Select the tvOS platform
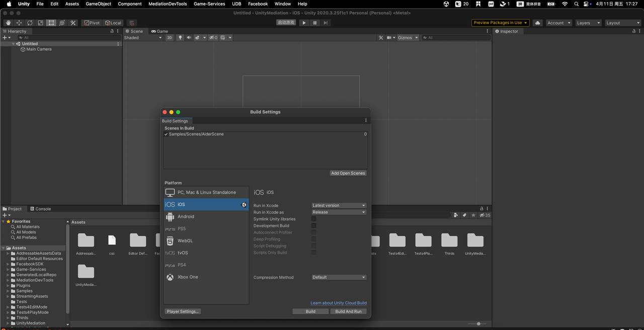 pyautogui.click(x=206, y=253)
